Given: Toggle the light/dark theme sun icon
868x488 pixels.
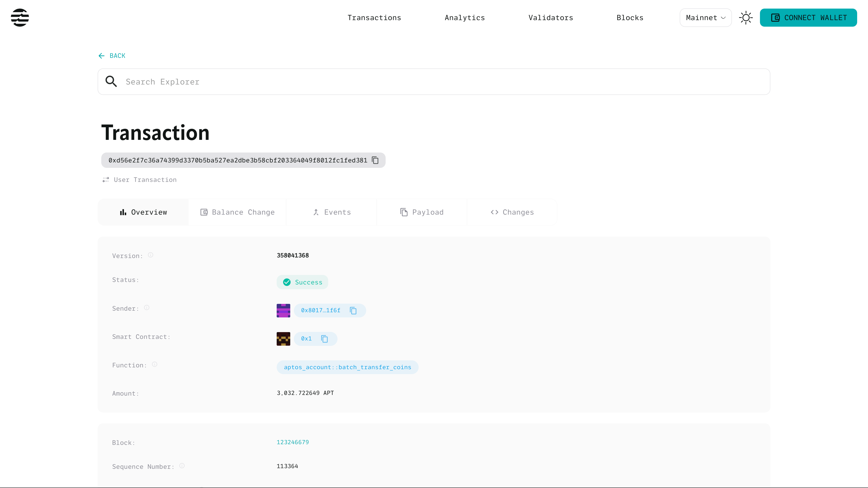Looking at the screenshot, I should 746,18.
